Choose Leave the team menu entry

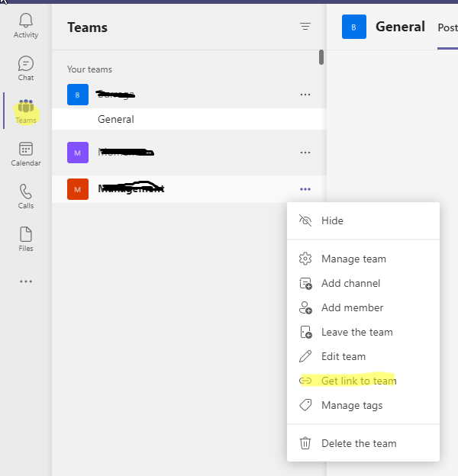(x=363, y=332)
